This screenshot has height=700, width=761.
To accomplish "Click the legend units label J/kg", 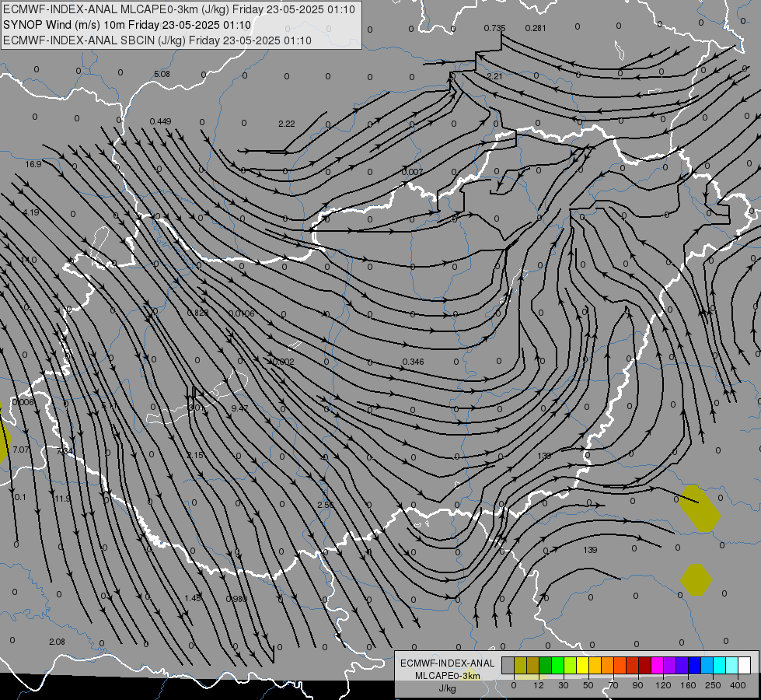I will [448, 688].
